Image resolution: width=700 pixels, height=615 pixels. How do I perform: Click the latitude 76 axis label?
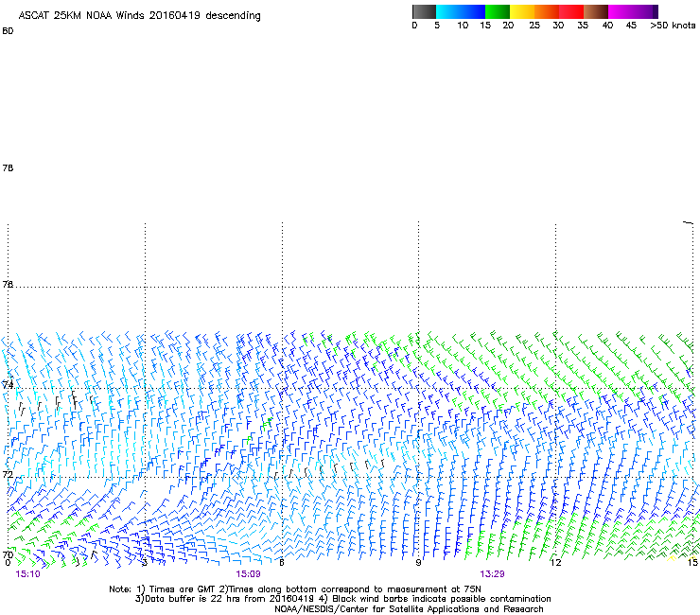[8, 284]
